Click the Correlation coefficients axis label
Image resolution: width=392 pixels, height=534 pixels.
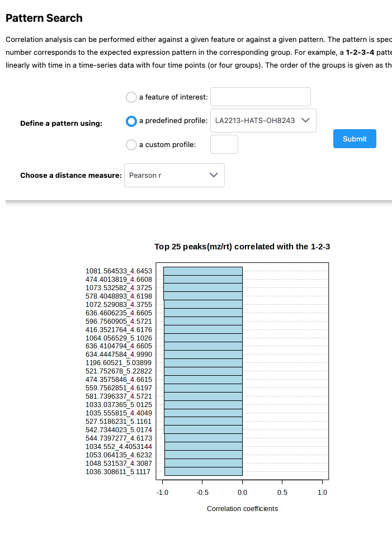242,508
